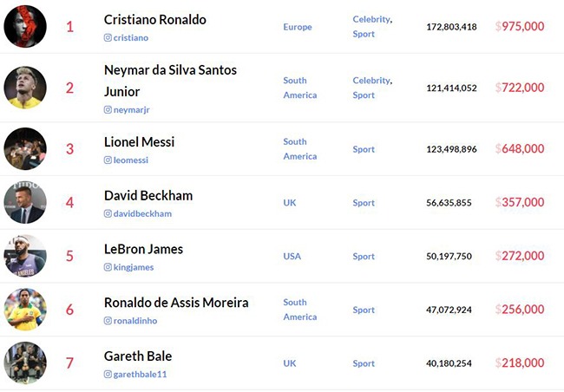This screenshot has width=564, height=392.
Task: Click Instagram icon next to davidbeckham
Action: click(x=108, y=213)
